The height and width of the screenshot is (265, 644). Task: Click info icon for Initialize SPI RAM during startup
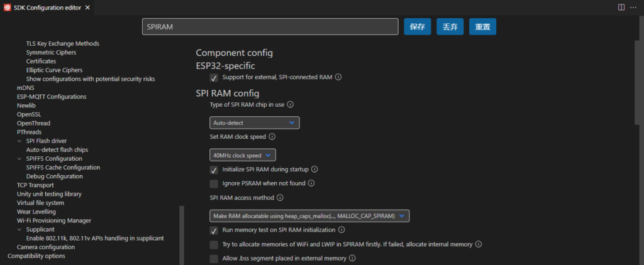click(314, 169)
